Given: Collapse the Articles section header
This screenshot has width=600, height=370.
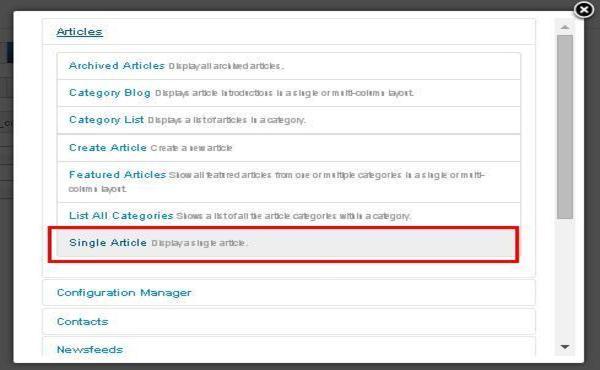Looking at the screenshot, I should pyautogui.click(x=79, y=32).
